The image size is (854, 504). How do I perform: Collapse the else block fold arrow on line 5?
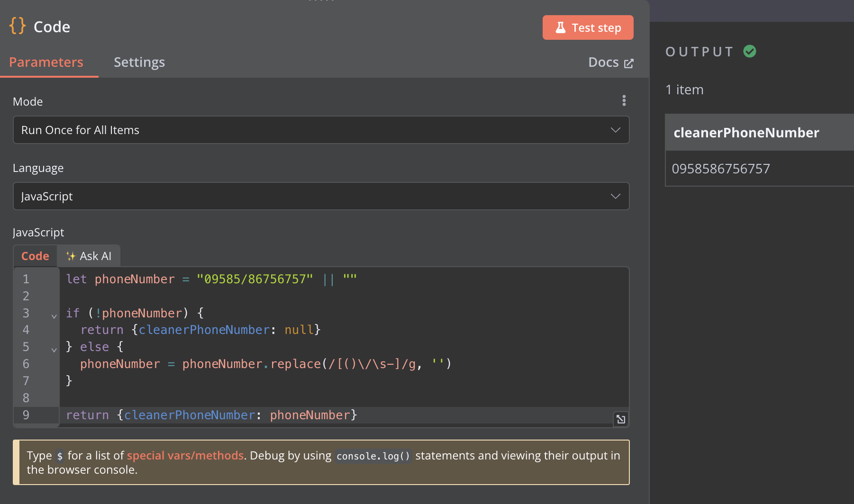tap(54, 350)
